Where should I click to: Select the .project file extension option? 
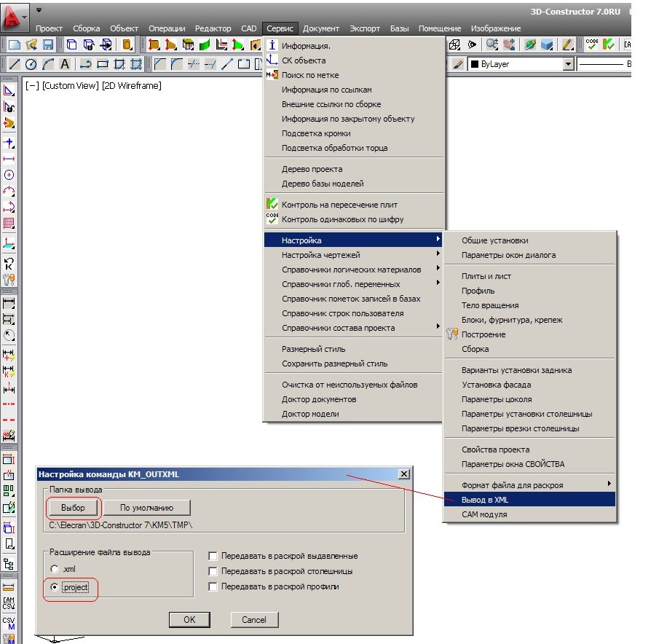(54, 587)
